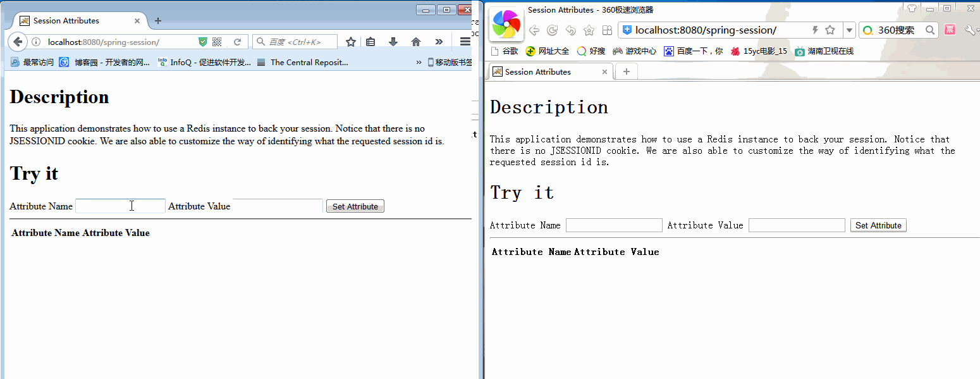Open 游戏中心 bookmark in 360 browser
This screenshot has width=980, height=379.
pos(635,51)
